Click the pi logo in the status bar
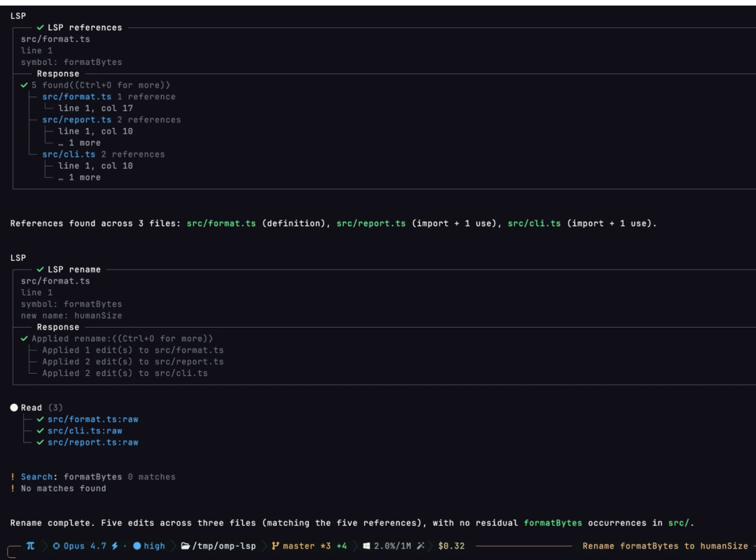The height and width of the screenshot is (560, 756). coord(30,545)
